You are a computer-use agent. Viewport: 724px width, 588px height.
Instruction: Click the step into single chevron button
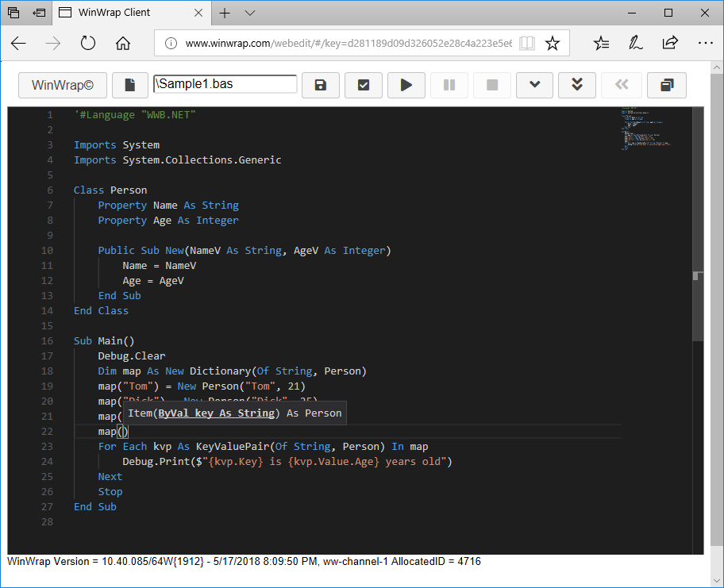[x=535, y=85]
